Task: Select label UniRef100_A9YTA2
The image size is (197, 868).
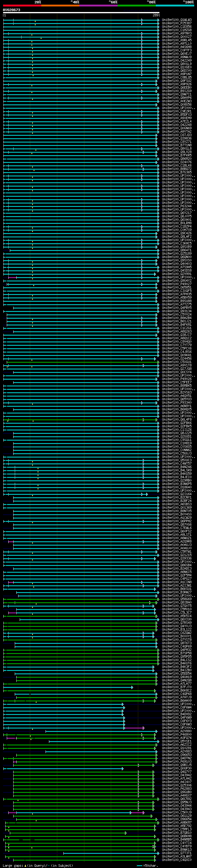Action: coord(176,132)
